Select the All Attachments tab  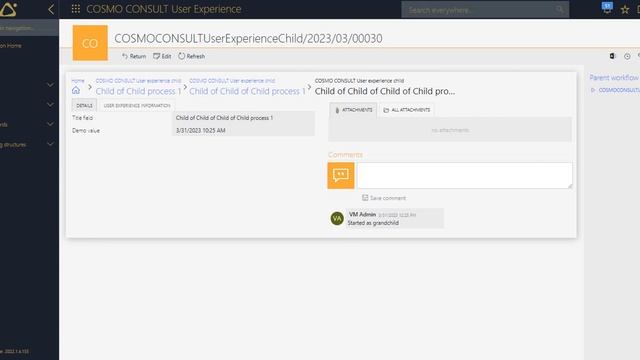click(x=407, y=110)
